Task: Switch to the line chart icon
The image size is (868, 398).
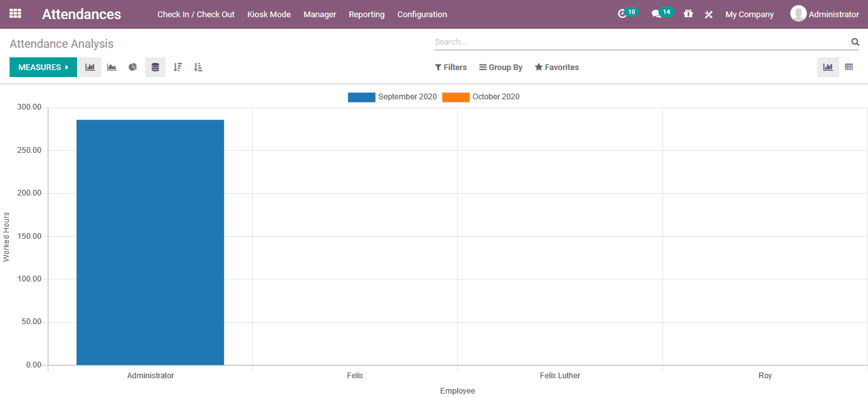Action: 111,67
